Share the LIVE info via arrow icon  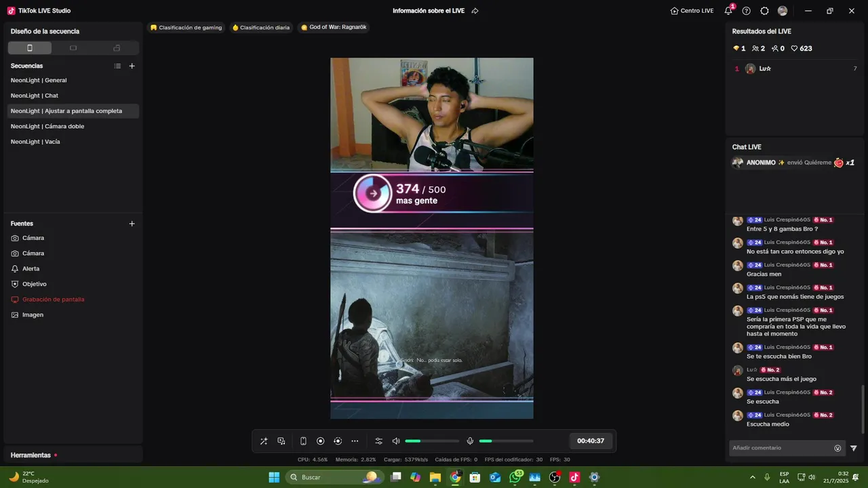475,11
